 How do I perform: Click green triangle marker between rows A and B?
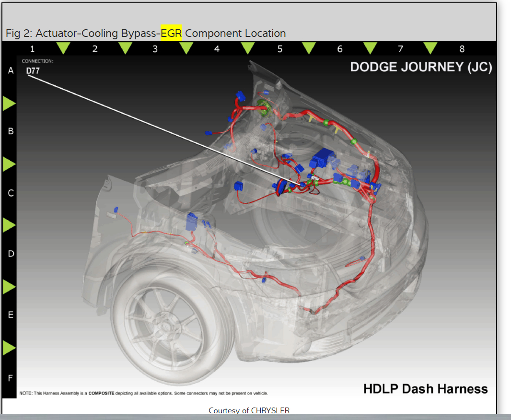pos(9,103)
